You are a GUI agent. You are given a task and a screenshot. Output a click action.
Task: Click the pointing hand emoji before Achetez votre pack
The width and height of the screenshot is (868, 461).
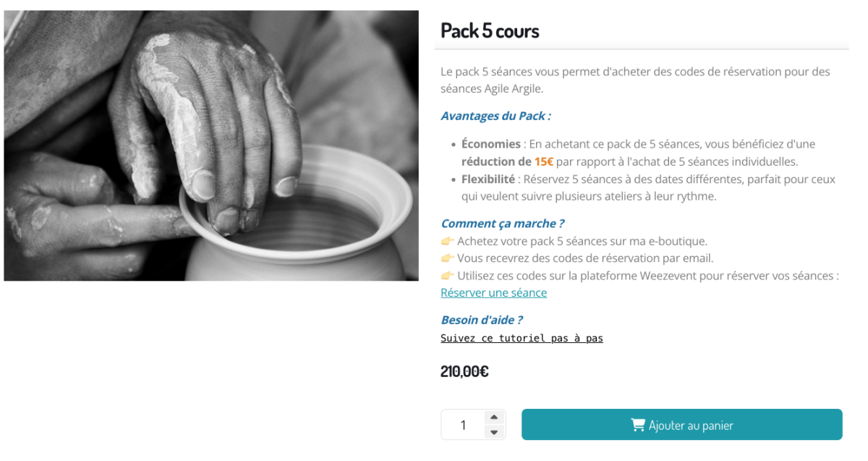coord(447,241)
